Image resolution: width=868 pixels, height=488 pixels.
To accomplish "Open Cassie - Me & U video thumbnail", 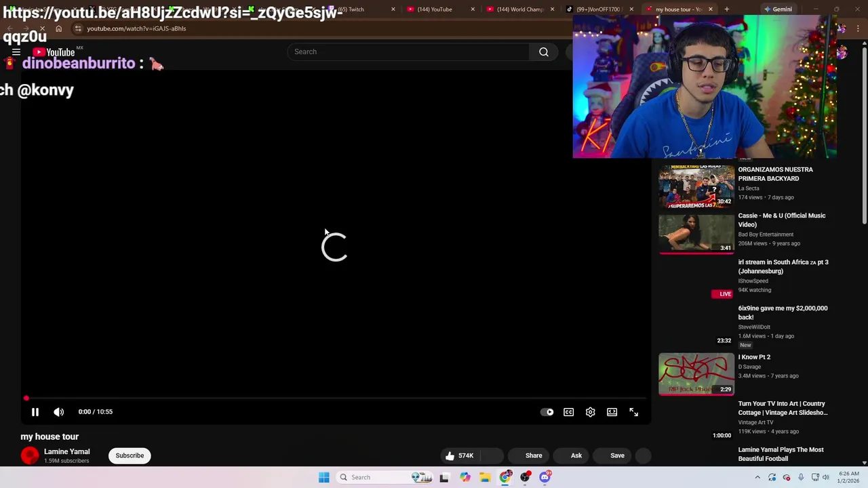I will pyautogui.click(x=696, y=233).
